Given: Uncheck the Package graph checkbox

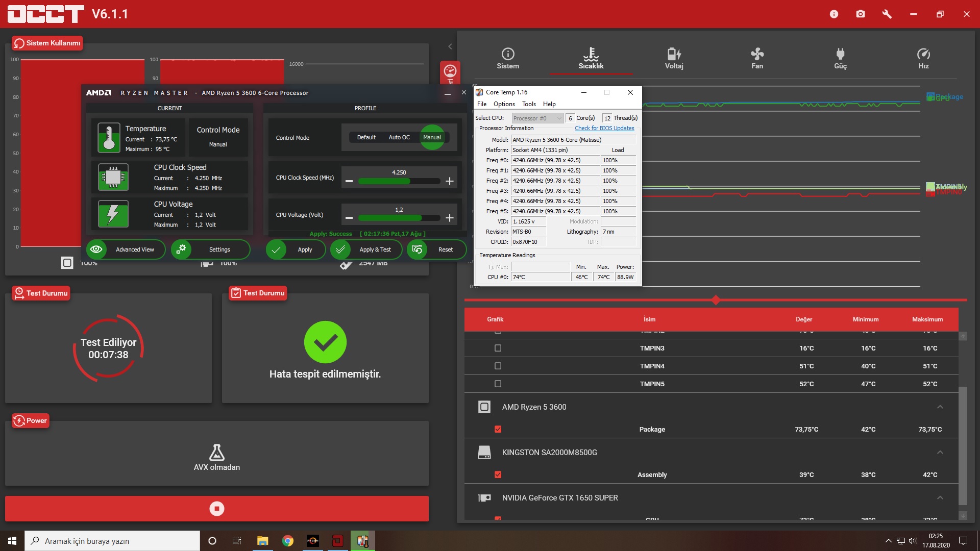Looking at the screenshot, I should (x=498, y=430).
